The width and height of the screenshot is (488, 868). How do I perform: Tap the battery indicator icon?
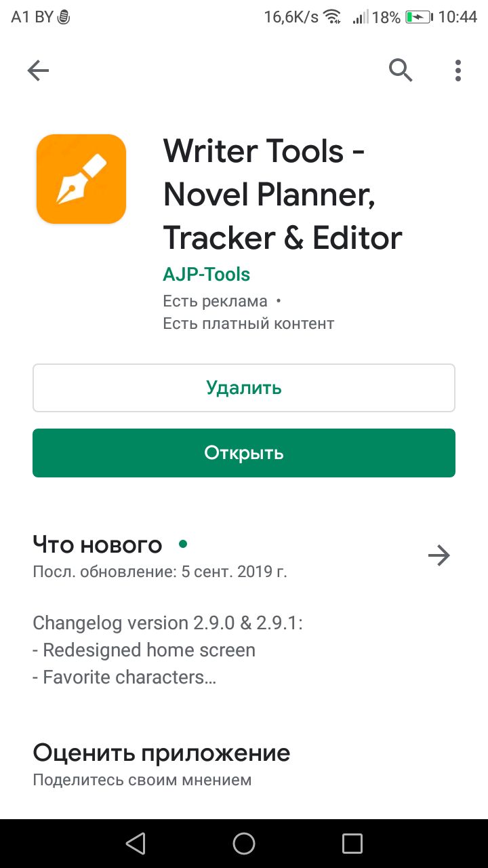click(420, 17)
